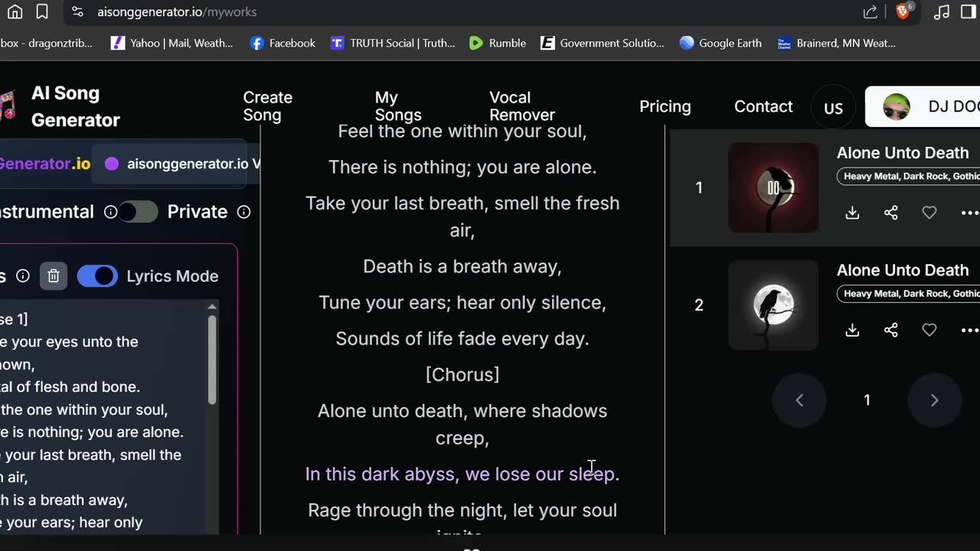Viewport: 980px width, 551px height.
Task: Open Pricing page
Action: (665, 106)
